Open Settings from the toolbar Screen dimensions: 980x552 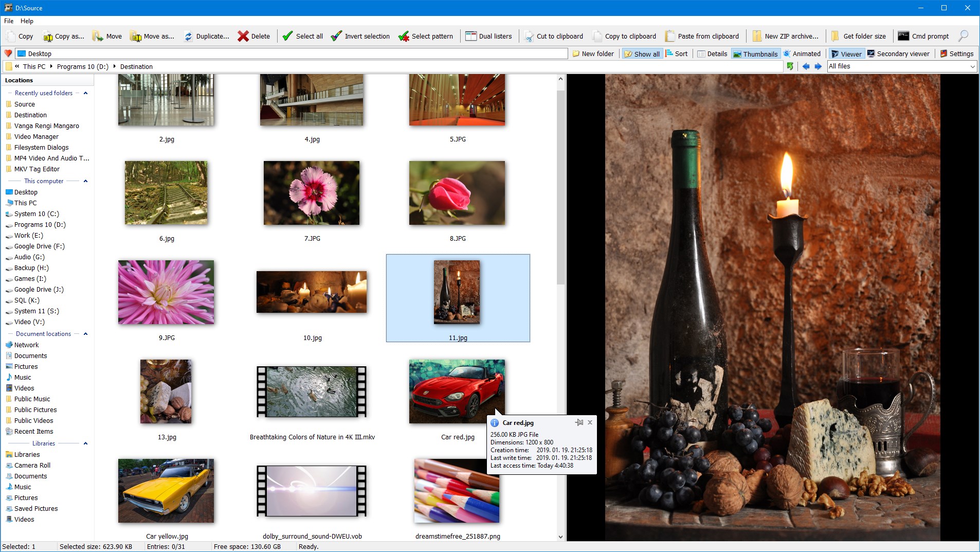957,54
